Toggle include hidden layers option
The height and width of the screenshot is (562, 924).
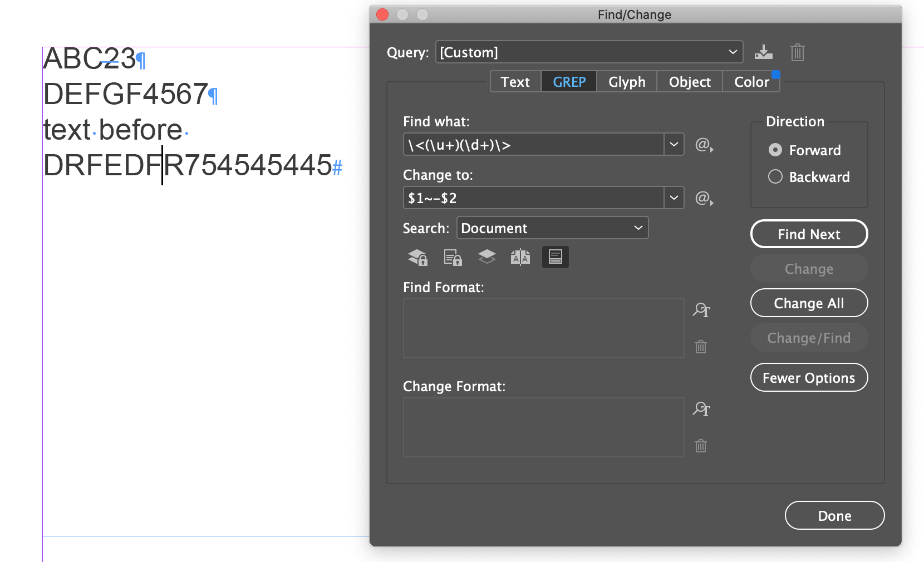[486, 257]
